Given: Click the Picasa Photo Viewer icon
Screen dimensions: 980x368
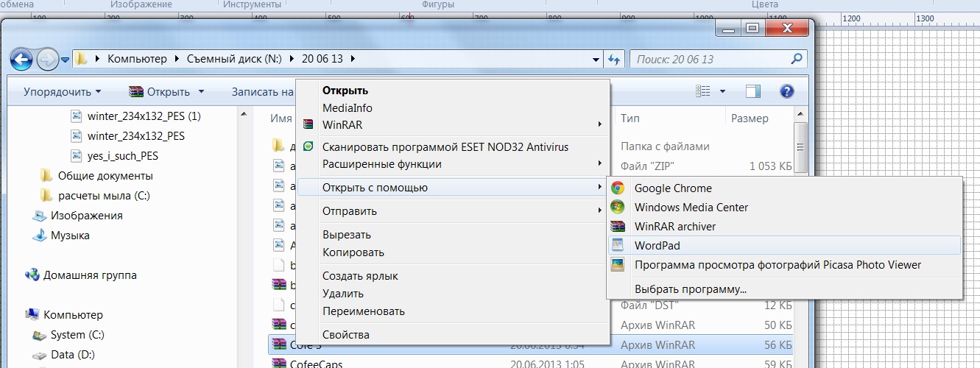Looking at the screenshot, I should tap(618, 265).
